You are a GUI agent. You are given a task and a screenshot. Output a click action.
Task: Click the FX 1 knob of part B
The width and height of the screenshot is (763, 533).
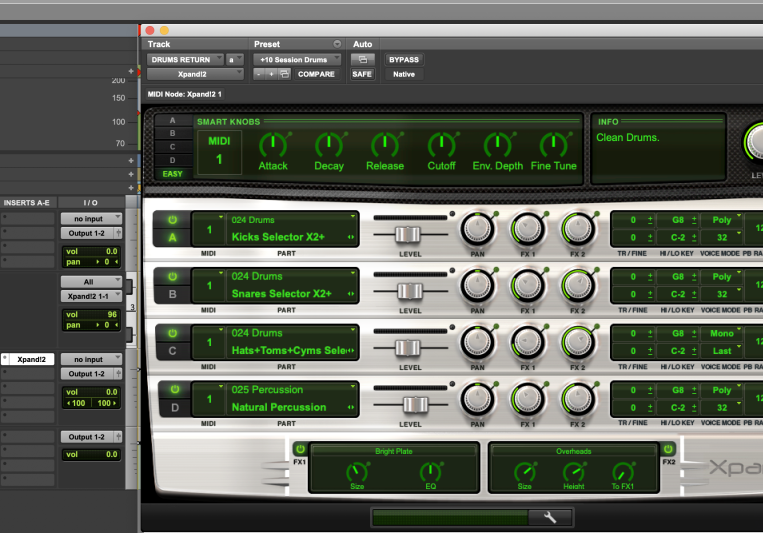coord(527,286)
